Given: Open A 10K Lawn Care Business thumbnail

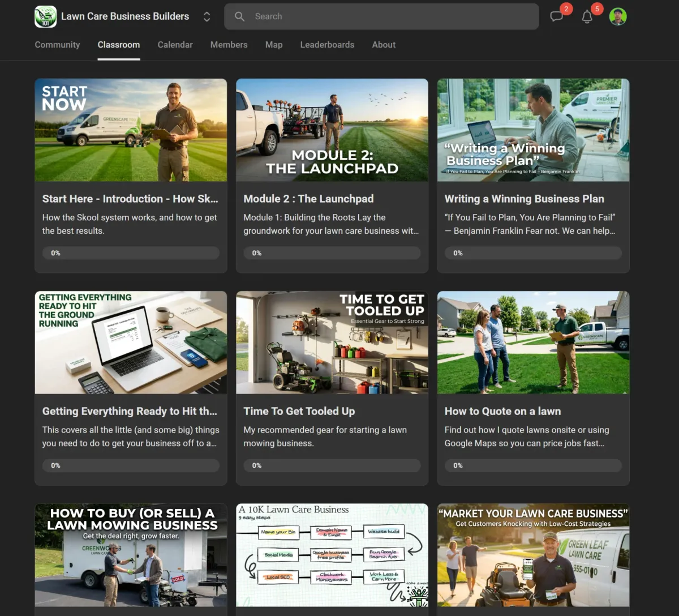Looking at the screenshot, I should pos(332,555).
